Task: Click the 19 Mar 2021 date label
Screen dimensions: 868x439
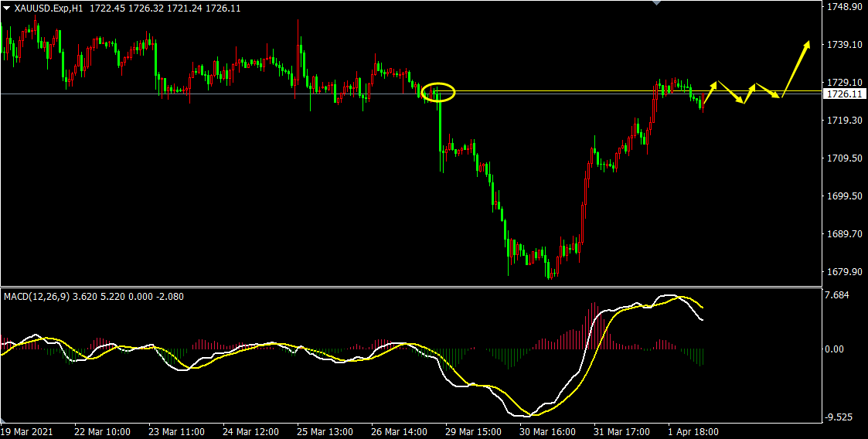Action: [26, 431]
